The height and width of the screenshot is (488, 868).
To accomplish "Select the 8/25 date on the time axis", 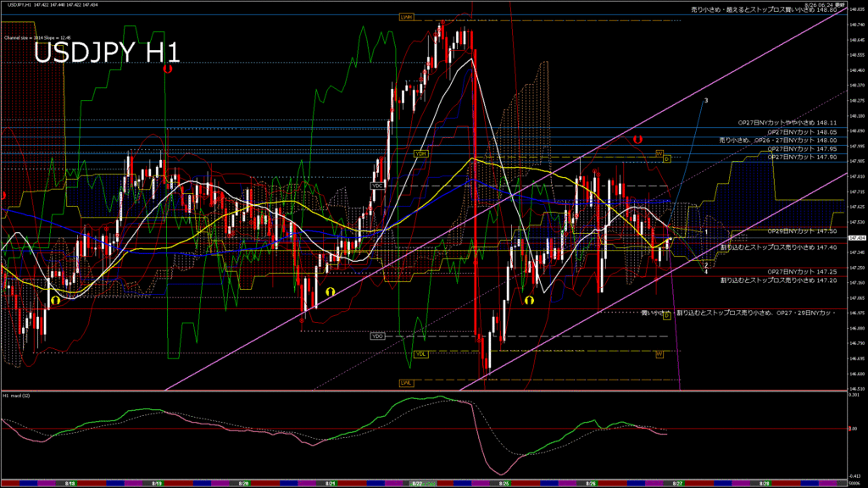I will (x=504, y=481).
